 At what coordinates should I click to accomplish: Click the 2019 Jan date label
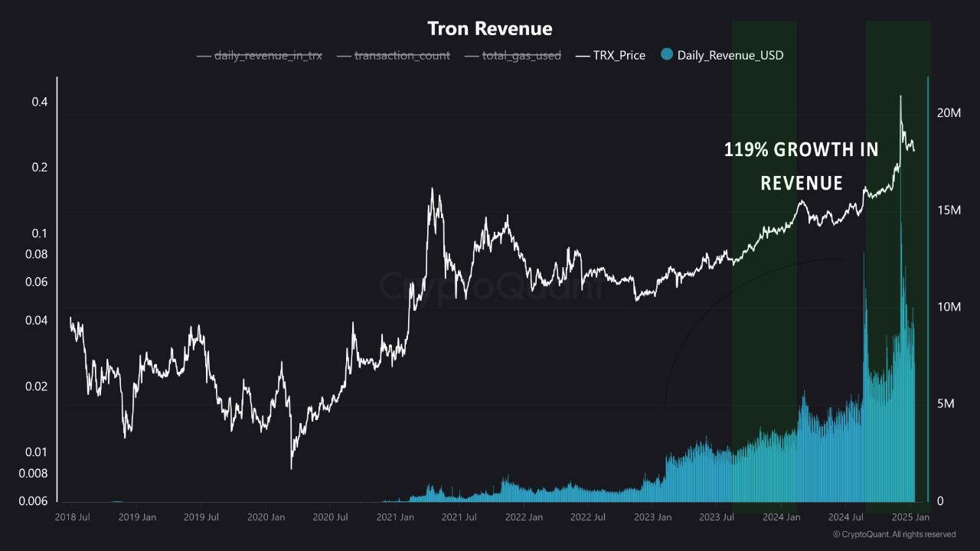[x=137, y=517]
